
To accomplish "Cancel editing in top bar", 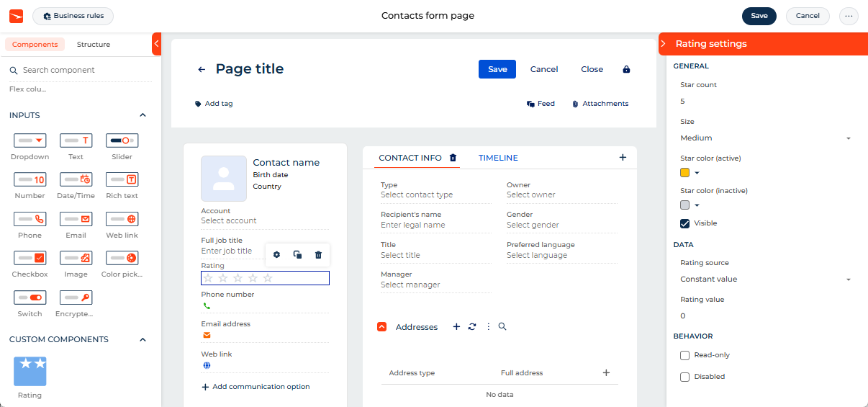I will pos(808,16).
